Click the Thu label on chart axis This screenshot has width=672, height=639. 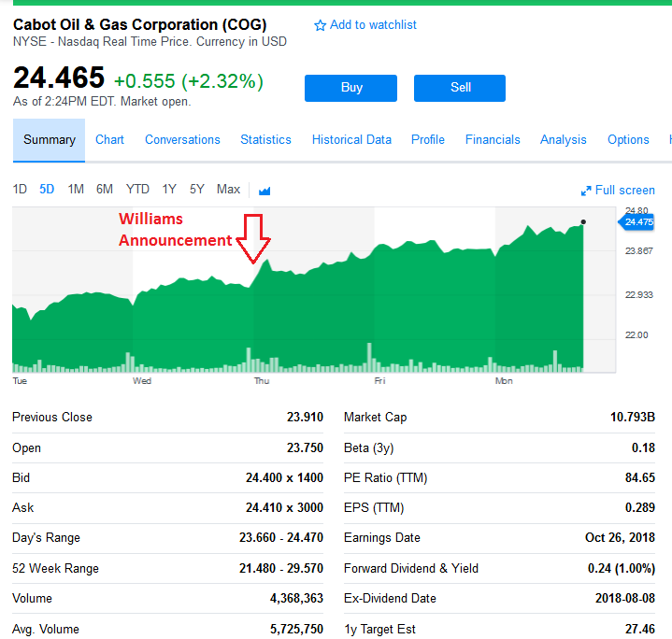[262, 381]
